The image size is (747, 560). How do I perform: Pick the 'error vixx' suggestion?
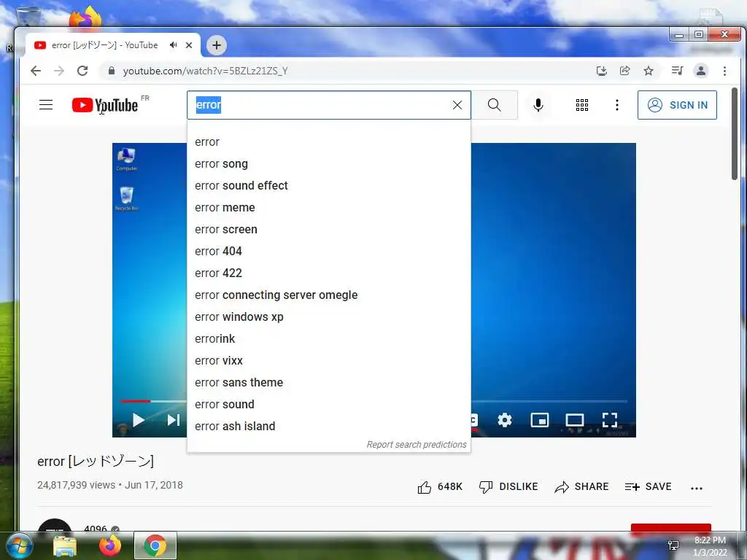(x=329, y=361)
